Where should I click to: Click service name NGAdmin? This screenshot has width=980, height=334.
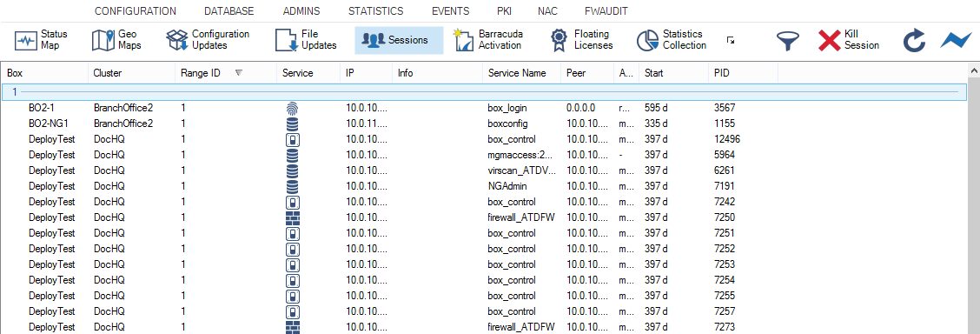pos(507,186)
